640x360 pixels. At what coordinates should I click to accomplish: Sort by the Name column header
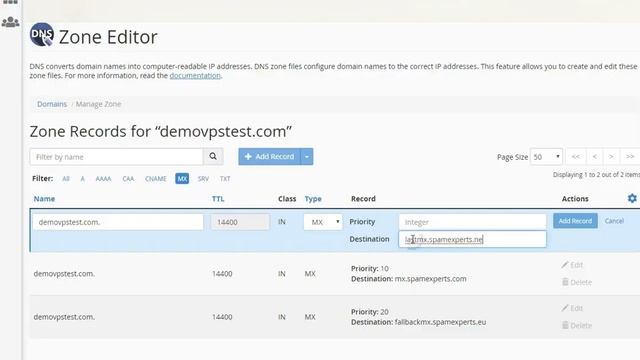pyautogui.click(x=44, y=199)
